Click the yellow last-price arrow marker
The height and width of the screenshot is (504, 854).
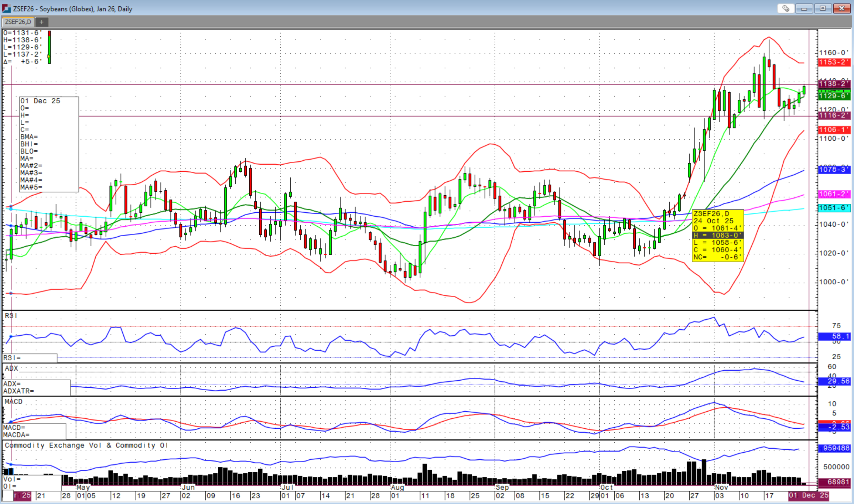click(49, 56)
